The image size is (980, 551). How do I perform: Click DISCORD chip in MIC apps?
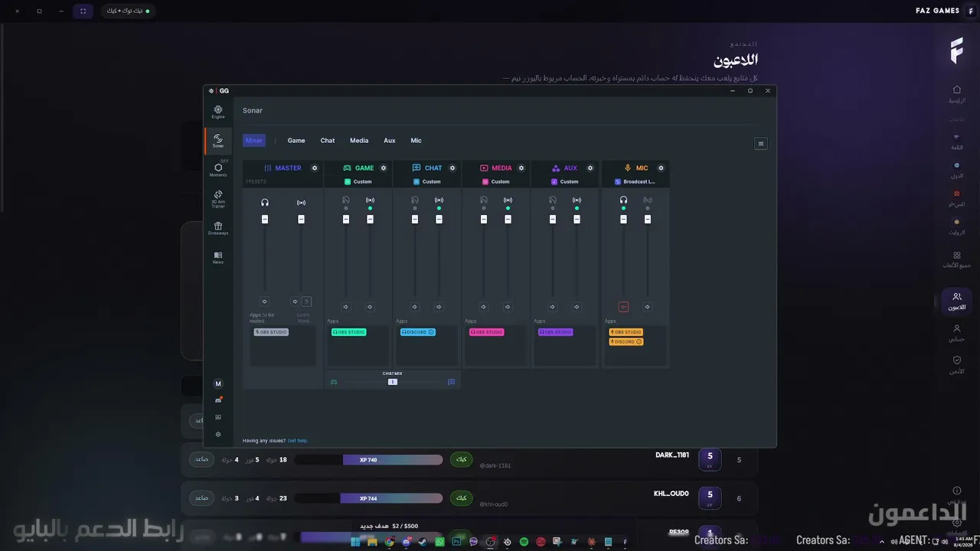tap(626, 341)
